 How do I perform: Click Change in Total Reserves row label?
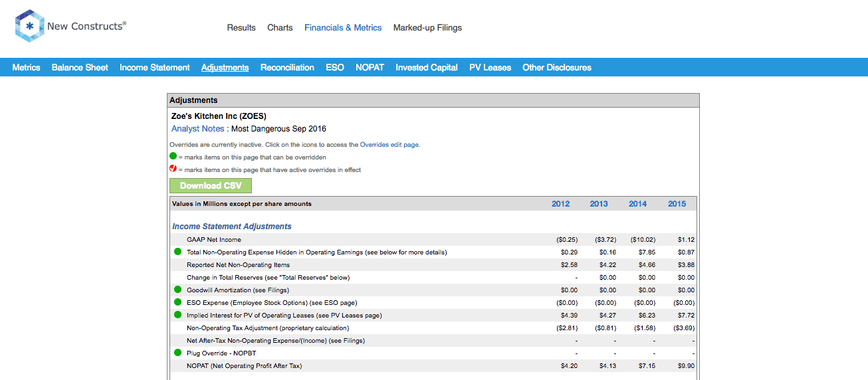click(268, 277)
